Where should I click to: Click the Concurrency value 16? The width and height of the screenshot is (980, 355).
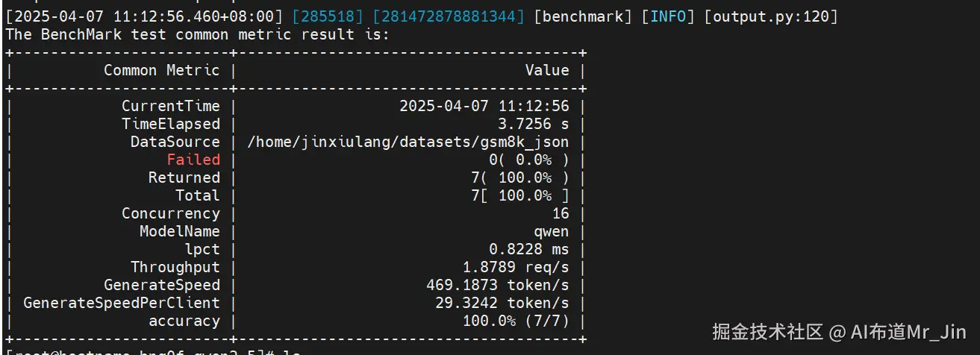[560, 213]
